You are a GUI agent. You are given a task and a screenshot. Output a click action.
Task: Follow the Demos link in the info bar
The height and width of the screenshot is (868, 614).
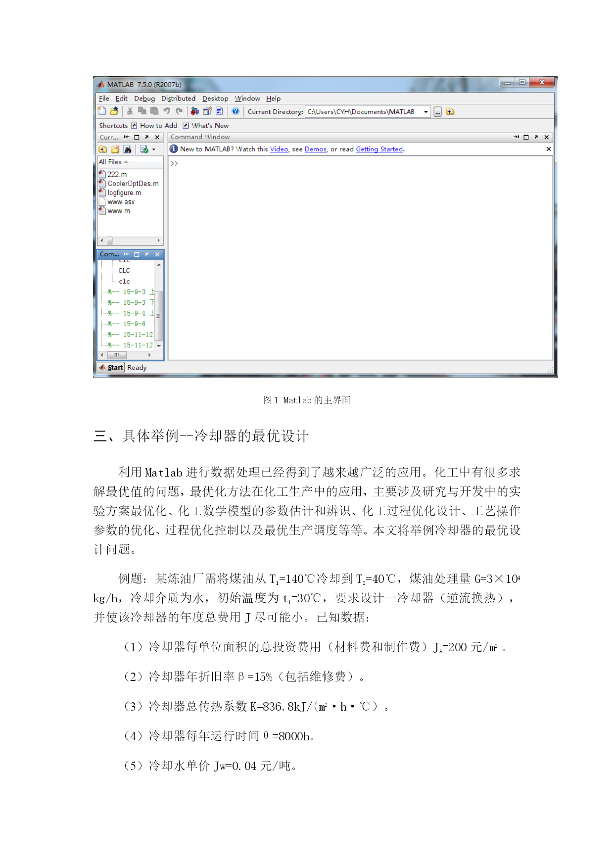tap(316, 149)
